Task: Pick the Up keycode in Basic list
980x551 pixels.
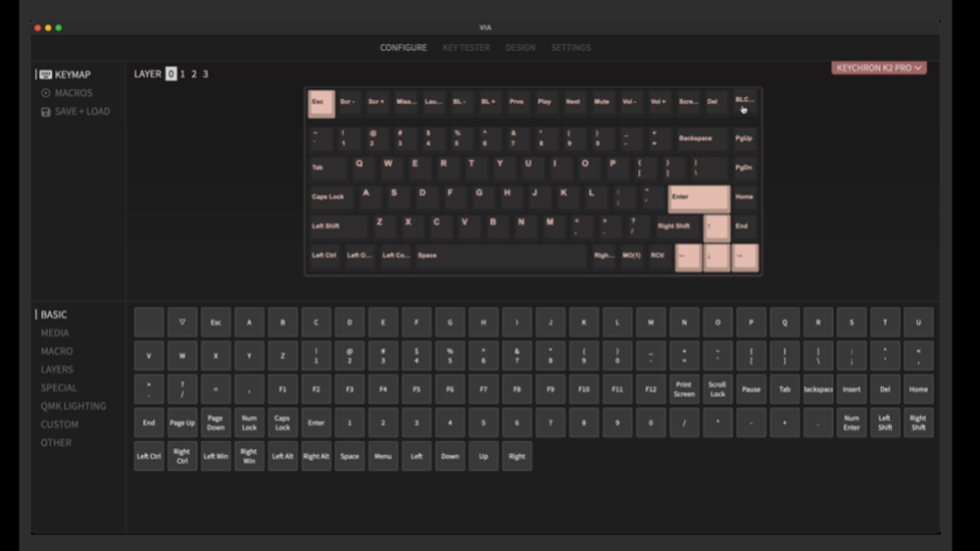Action: [x=483, y=457]
